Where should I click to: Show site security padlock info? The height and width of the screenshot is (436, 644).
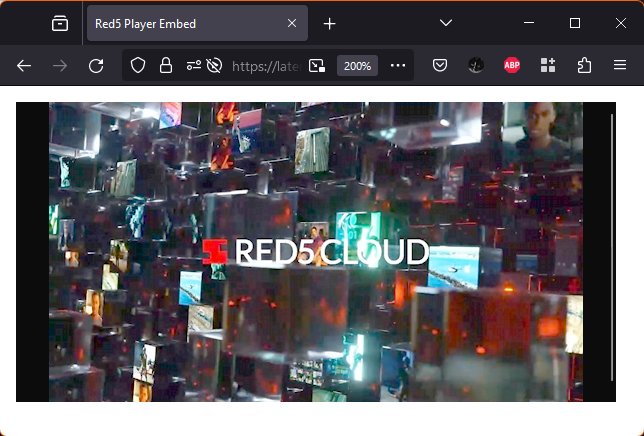(166, 65)
